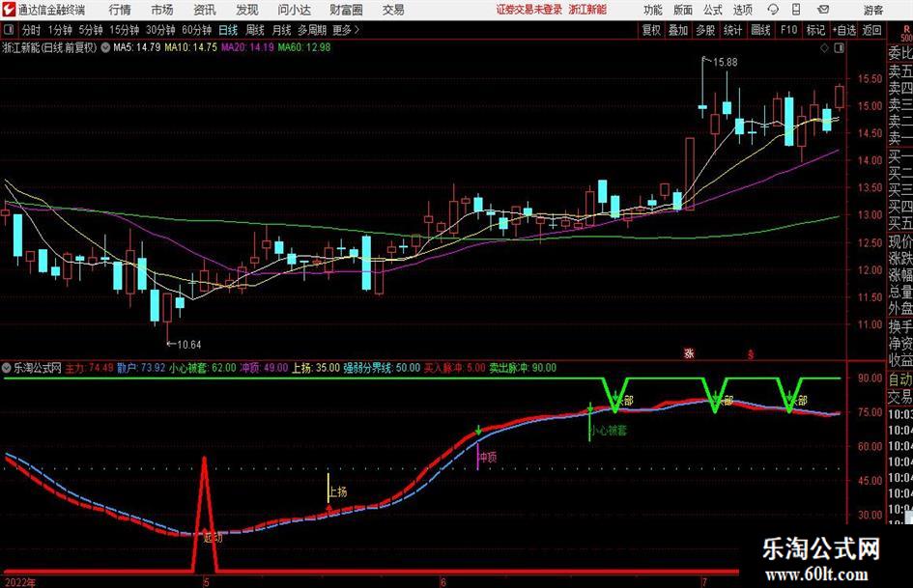Click the MA60: 12.98 indicator label
The width and height of the screenshot is (913, 588).
point(304,47)
